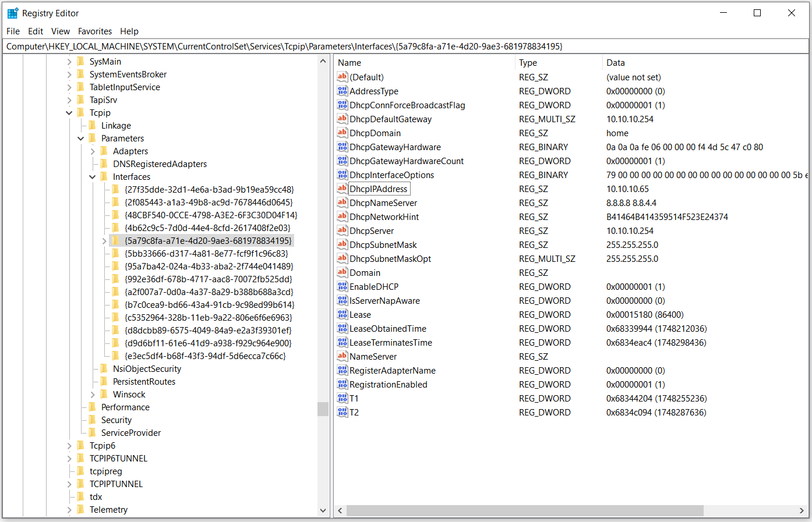
Task: Click the folder icon for Parameters key
Action: (x=92, y=138)
